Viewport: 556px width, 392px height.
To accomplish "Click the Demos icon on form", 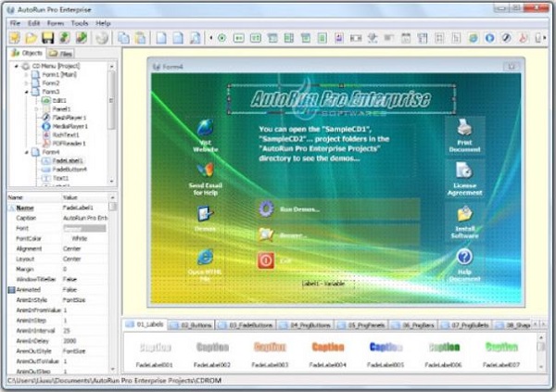I will [x=206, y=214].
